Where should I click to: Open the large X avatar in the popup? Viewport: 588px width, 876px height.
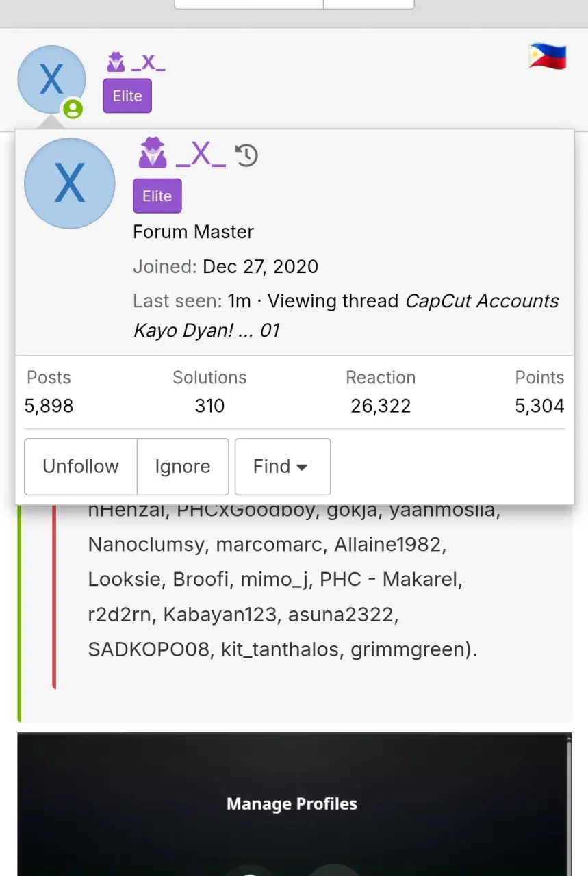[x=70, y=183]
